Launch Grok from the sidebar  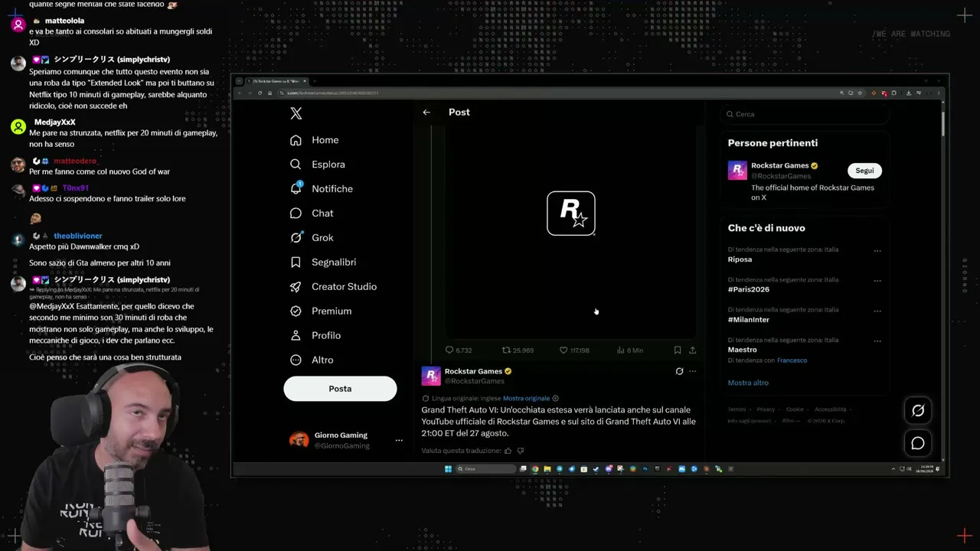pos(312,237)
